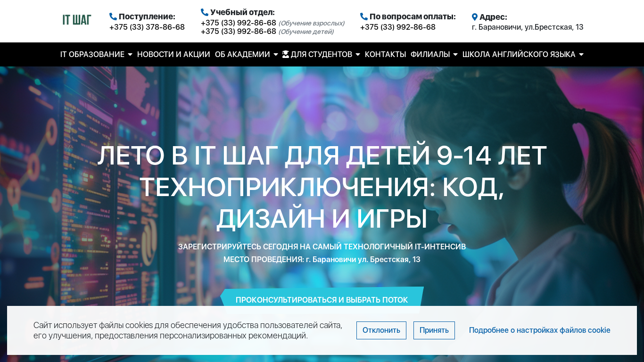Open the ДЛЯ СТУДЕНТОВ menu

[x=322, y=54]
